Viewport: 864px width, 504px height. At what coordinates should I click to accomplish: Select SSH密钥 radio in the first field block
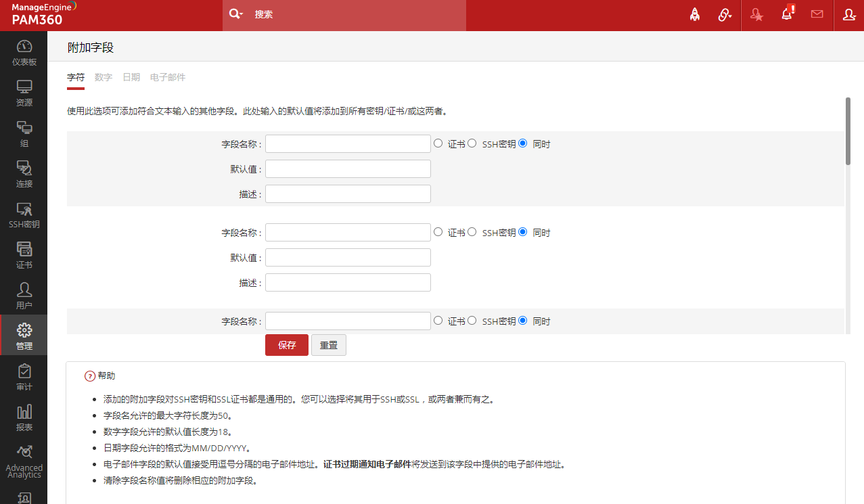pyautogui.click(x=472, y=143)
